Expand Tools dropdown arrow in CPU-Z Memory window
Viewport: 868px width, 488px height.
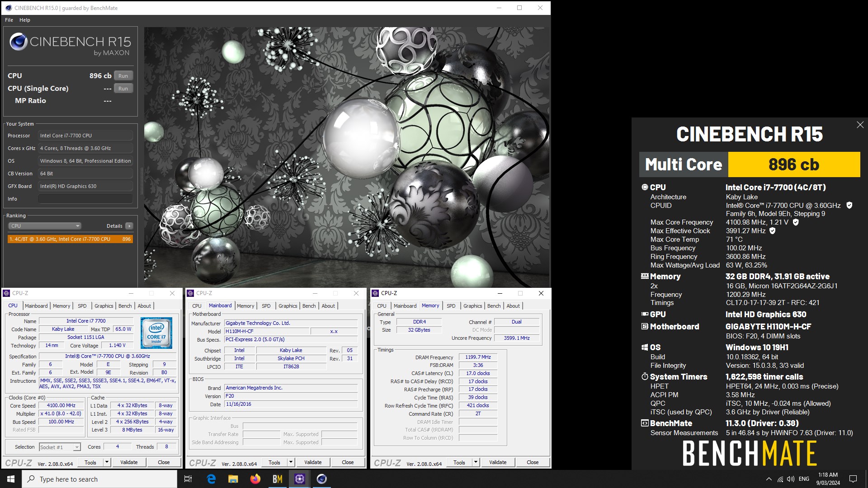tap(476, 462)
